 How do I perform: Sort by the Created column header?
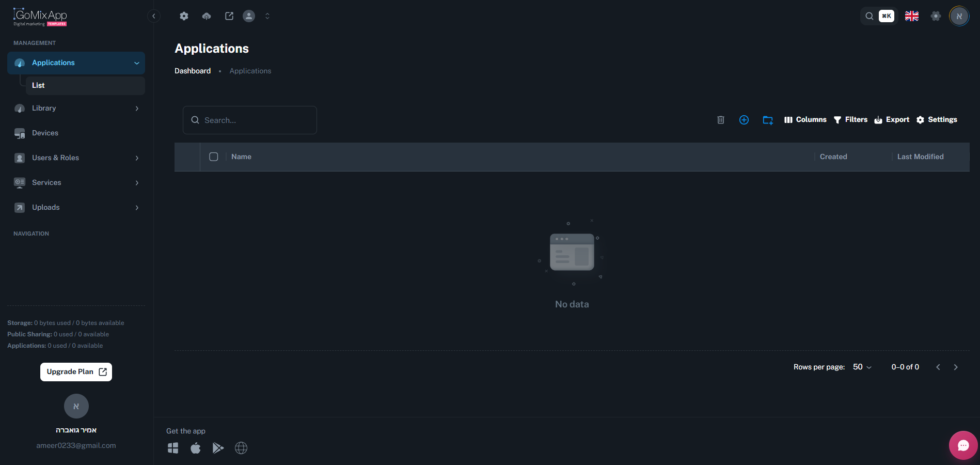(833, 157)
